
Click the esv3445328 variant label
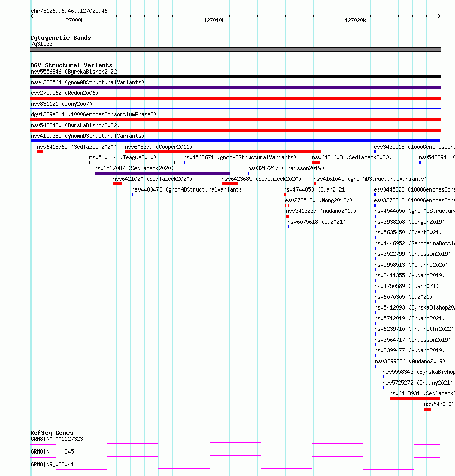(x=414, y=189)
